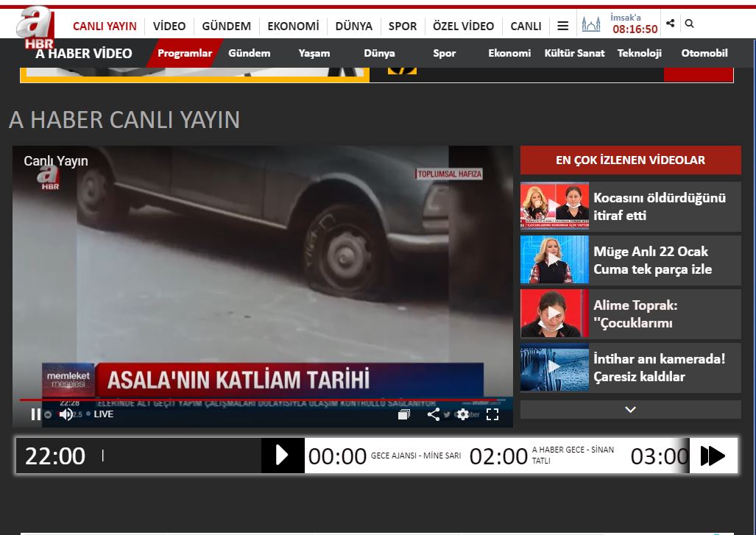This screenshot has width=756, height=535.
Task: Open 'Kocasını öldürdüğünü itiraf etti' thumbnail
Action: click(554, 205)
